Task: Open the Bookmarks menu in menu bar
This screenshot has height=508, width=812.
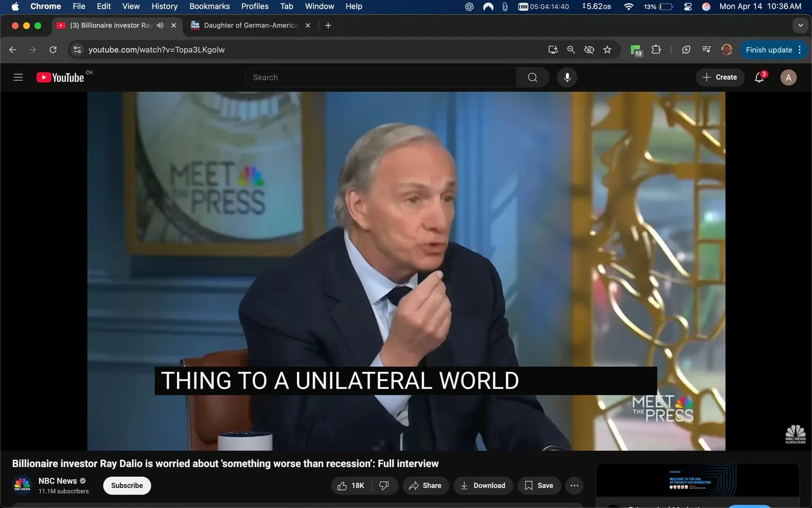Action: (209, 6)
